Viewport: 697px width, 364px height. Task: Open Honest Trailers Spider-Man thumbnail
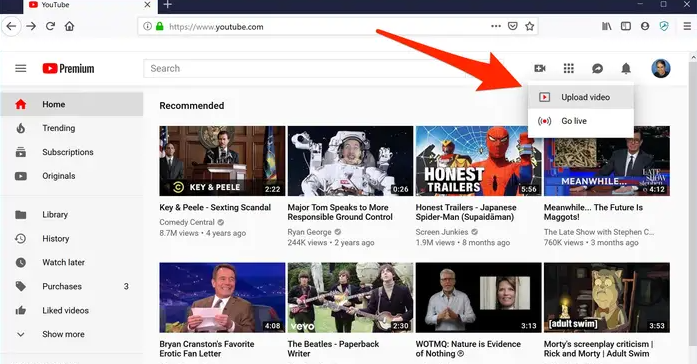[478, 161]
